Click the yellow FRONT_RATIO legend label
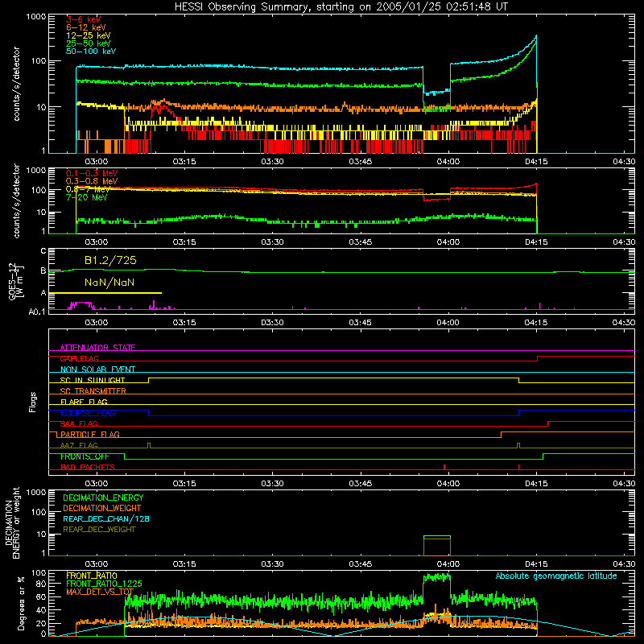 tap(92, 576)
